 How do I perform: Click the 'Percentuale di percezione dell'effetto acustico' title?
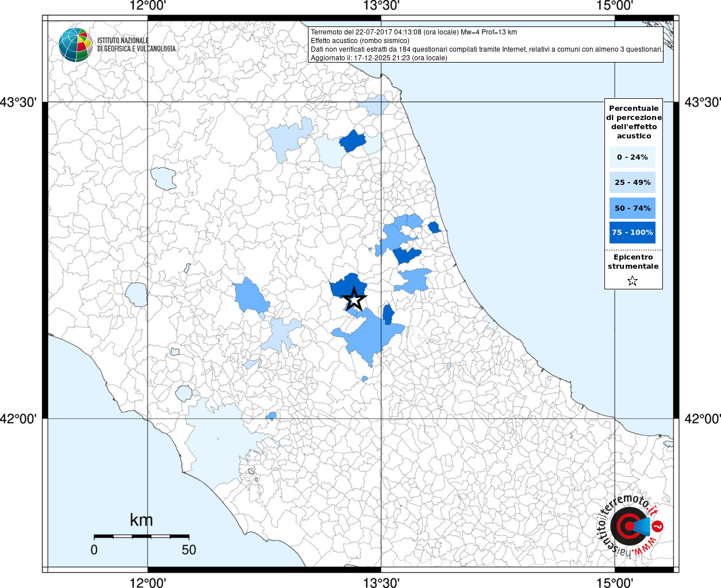pos(634,122)
